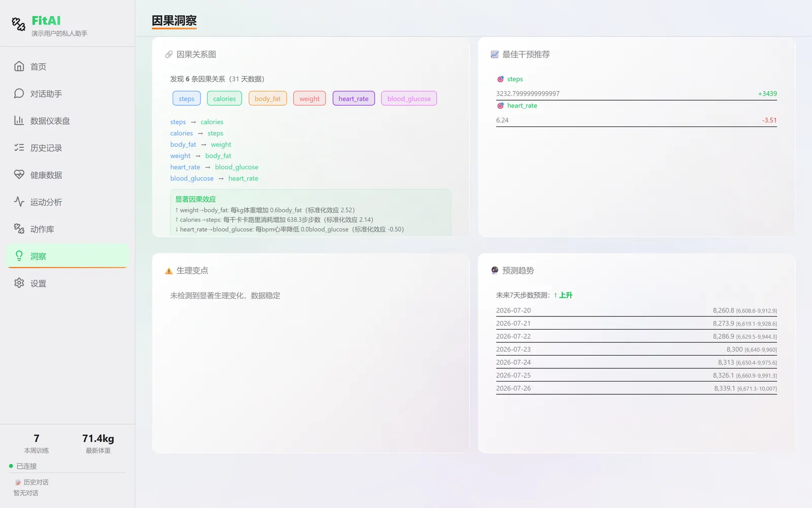
Task: Click the gear icon for 设置
Action: (19, 283)
